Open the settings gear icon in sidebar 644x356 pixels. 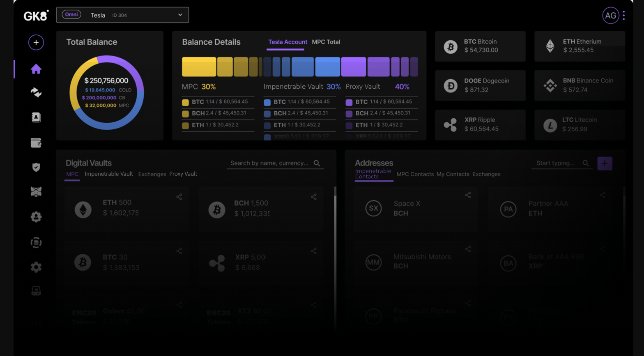36,267
